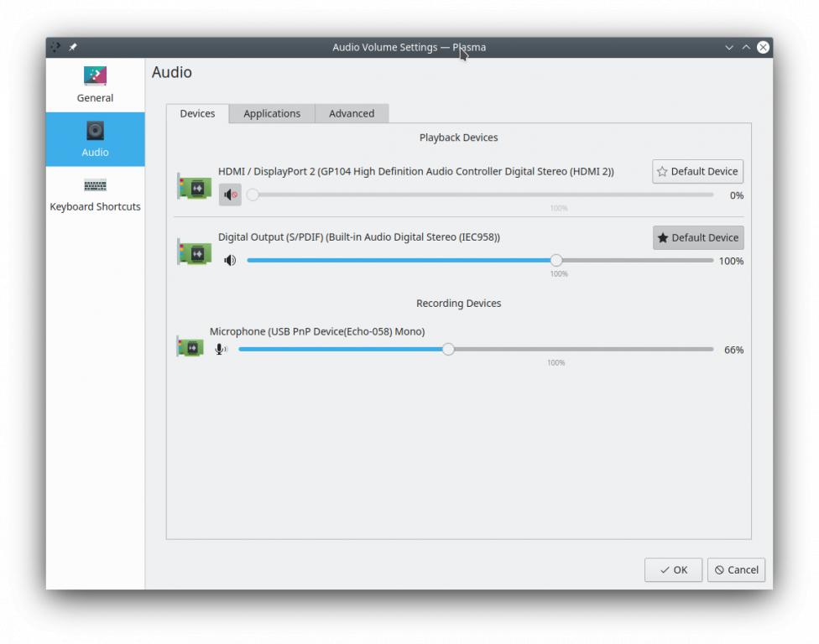Click the Digital Output volume slider handle
This screenshot has width=819, height=644.
point(556,261)
